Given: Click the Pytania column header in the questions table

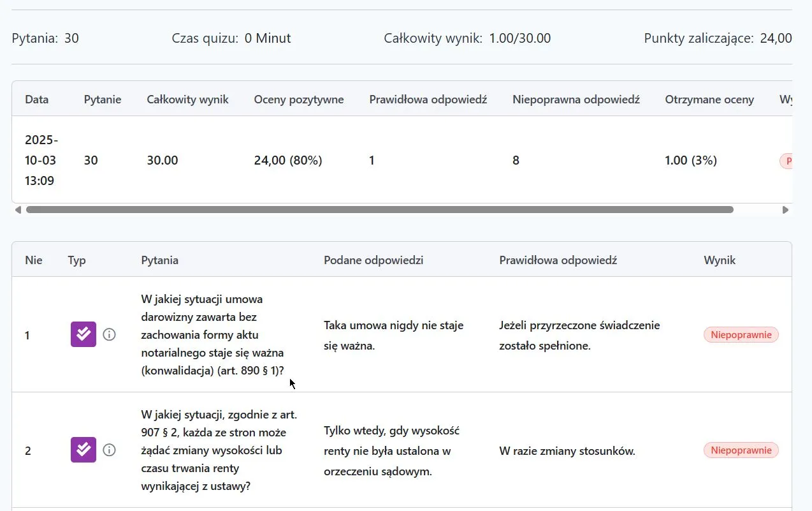Looking at the screenshot, I should pos(159,260).
